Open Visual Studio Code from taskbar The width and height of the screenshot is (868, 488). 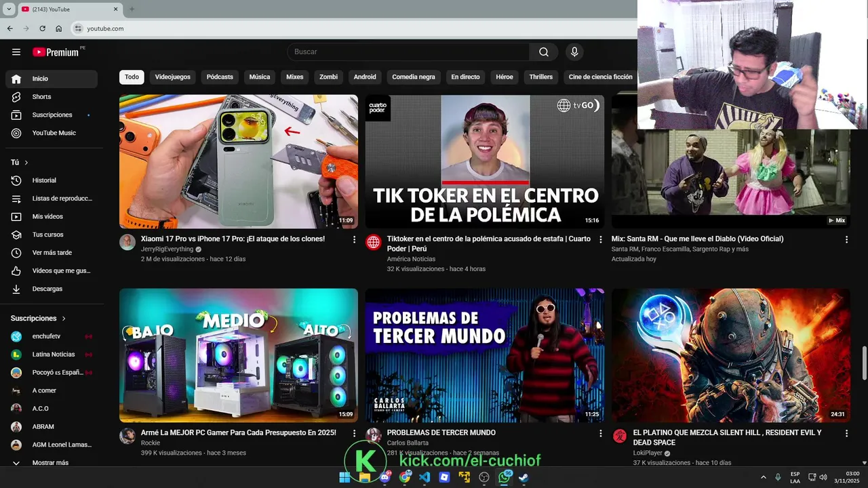(x=425, y=477)
